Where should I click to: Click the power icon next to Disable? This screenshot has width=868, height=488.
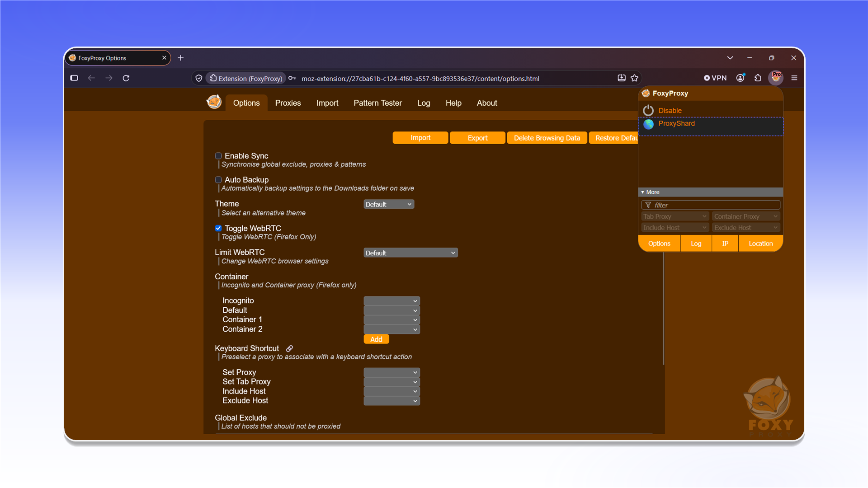point(648,110)
